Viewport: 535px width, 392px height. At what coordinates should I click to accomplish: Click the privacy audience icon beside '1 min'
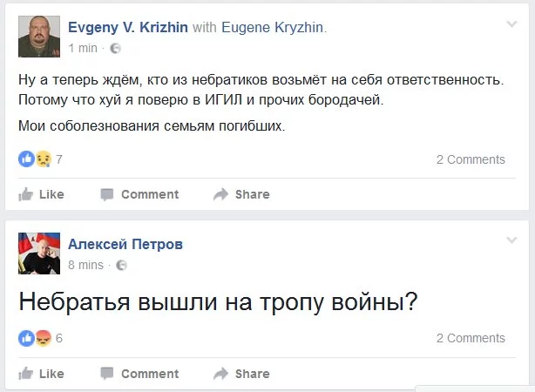point(116,48)
